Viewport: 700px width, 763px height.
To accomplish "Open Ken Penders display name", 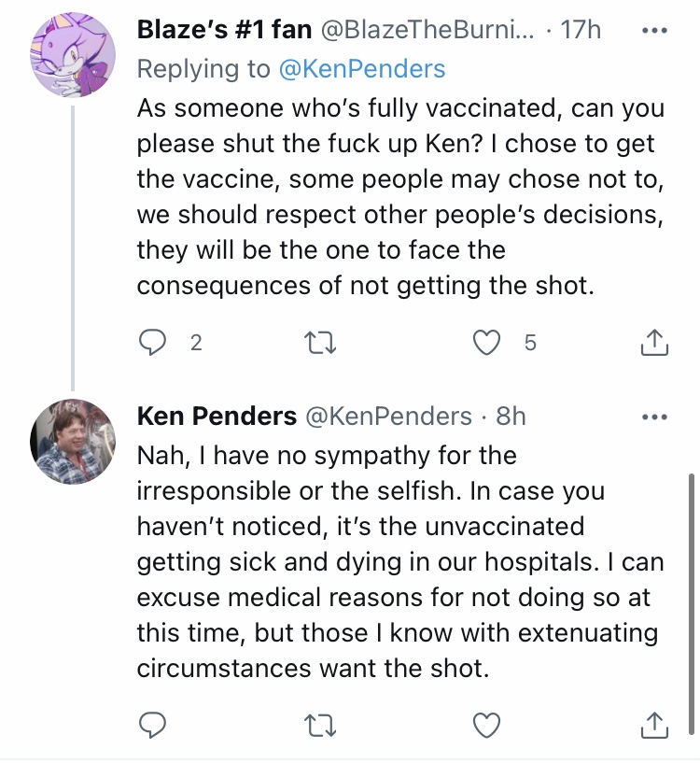I will tap(217, 416).
